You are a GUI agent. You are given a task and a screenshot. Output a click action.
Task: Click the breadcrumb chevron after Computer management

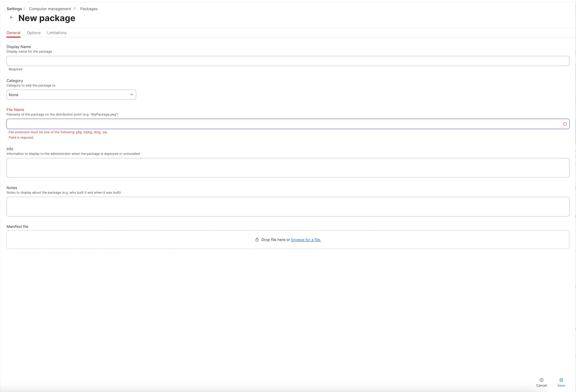point(75,8)
